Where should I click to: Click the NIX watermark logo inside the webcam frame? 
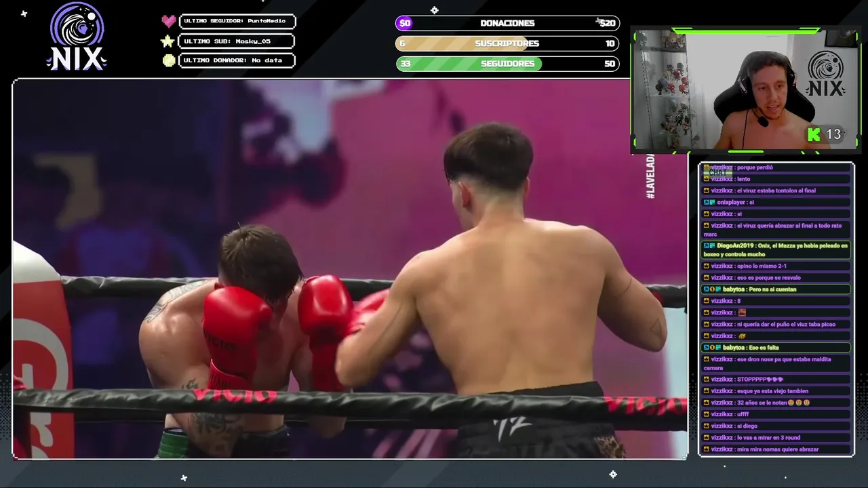click(x=825, y=74)
